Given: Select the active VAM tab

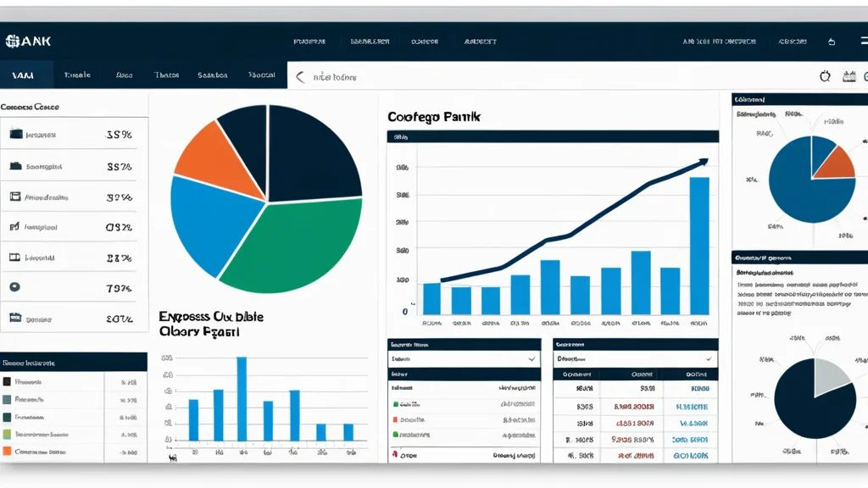Looking at the screenshot, I should [x=26, y=75].
